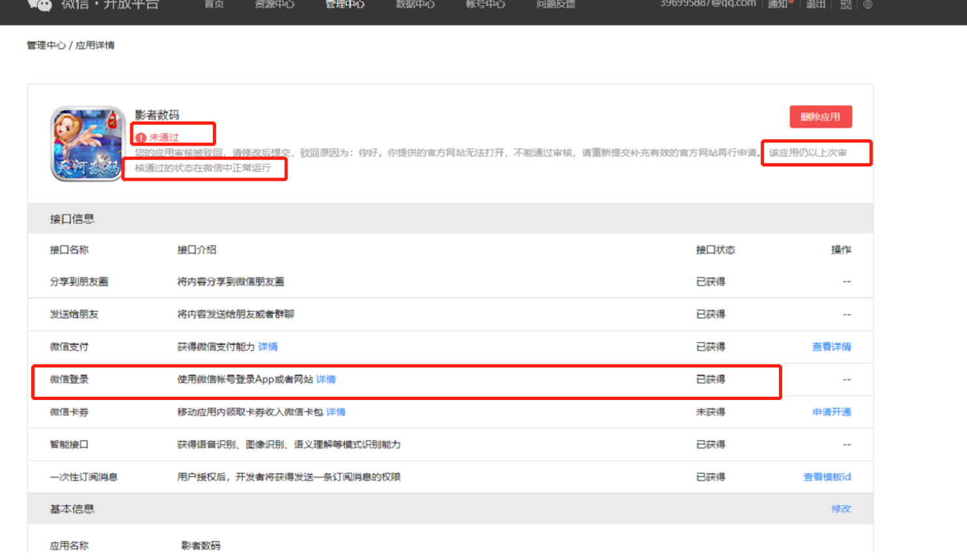This screenshot has height=560, width=967.
Task: Open the 问题反馈 nav item
Action: 556,4
